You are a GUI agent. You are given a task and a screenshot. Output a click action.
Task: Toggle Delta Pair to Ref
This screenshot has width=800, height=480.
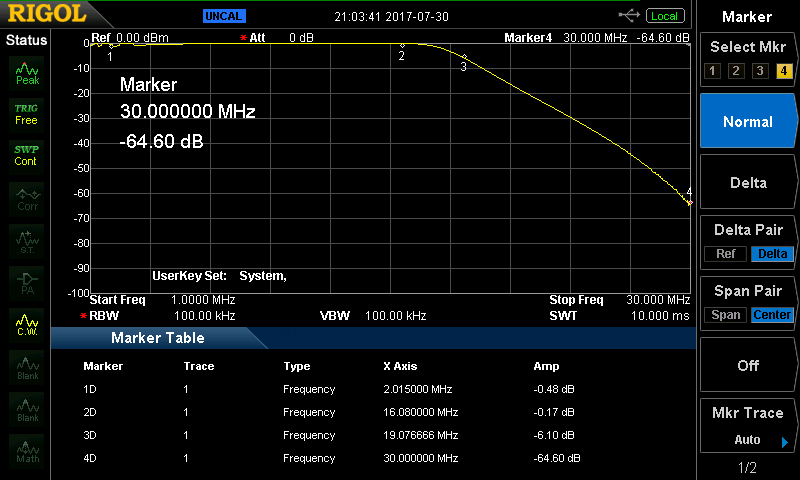tap(725, 254)
